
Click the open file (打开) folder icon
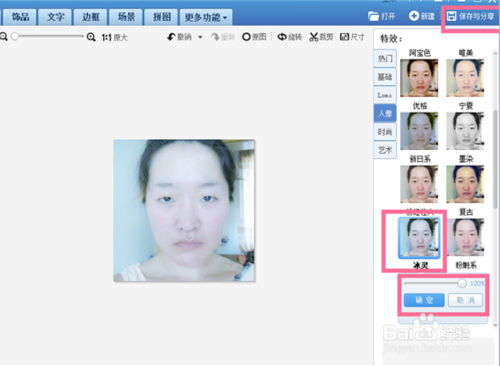373,16
